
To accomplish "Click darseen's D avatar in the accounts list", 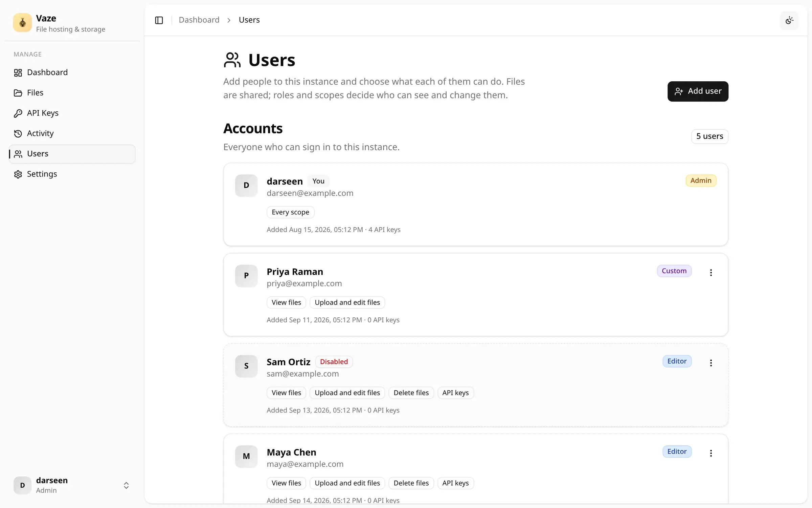I will click(x=246, y=185).
